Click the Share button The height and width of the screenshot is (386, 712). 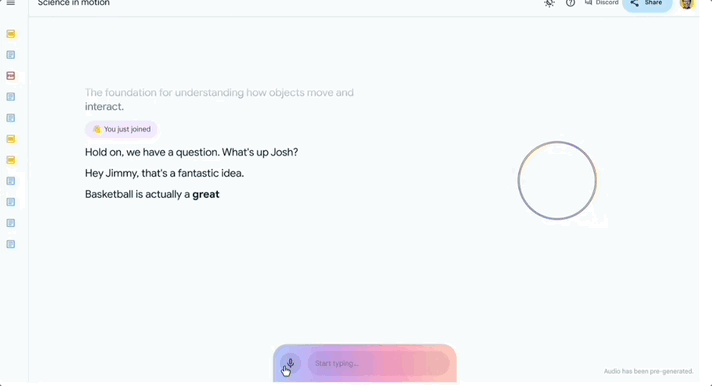(x=647, y=4)
